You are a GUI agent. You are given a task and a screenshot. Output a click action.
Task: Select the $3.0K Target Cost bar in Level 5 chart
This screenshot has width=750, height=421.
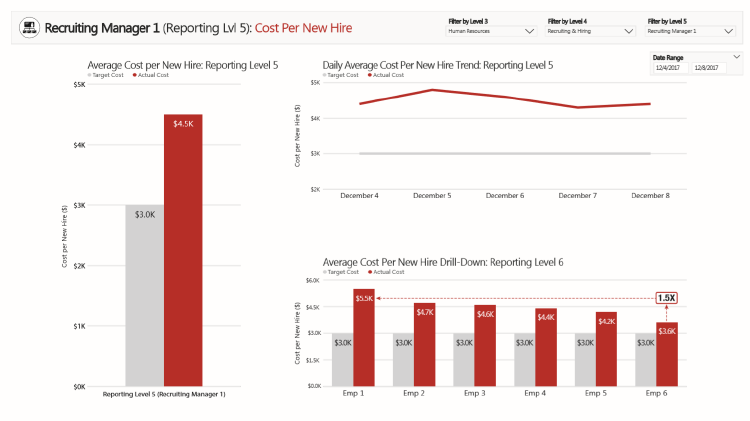point(144,296)
